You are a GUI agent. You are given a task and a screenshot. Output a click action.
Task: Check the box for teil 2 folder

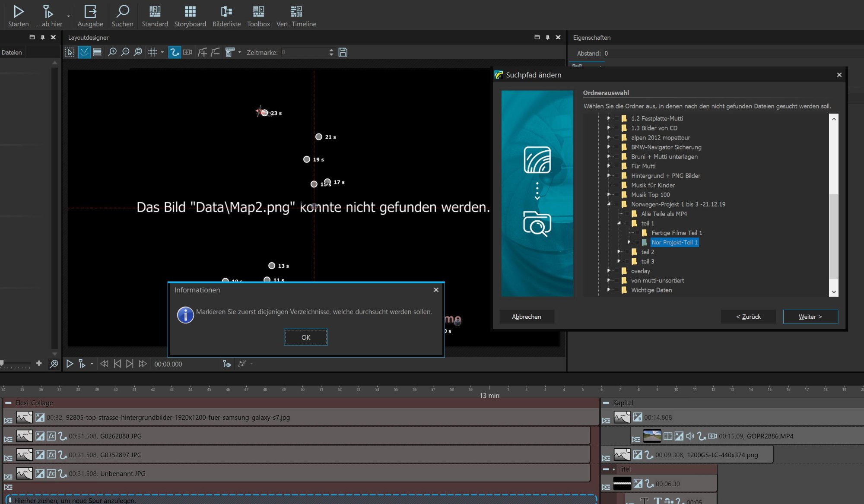627,252
